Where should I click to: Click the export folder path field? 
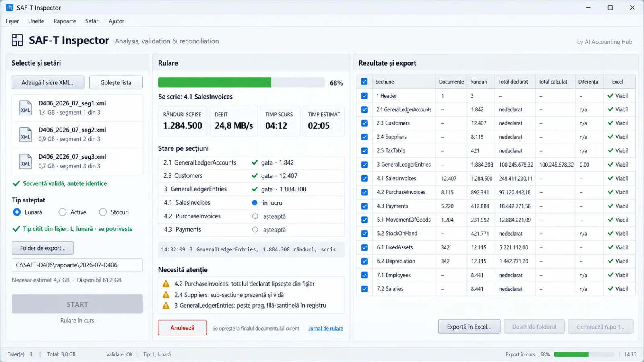pyautogui.click(x=77, y=265)
